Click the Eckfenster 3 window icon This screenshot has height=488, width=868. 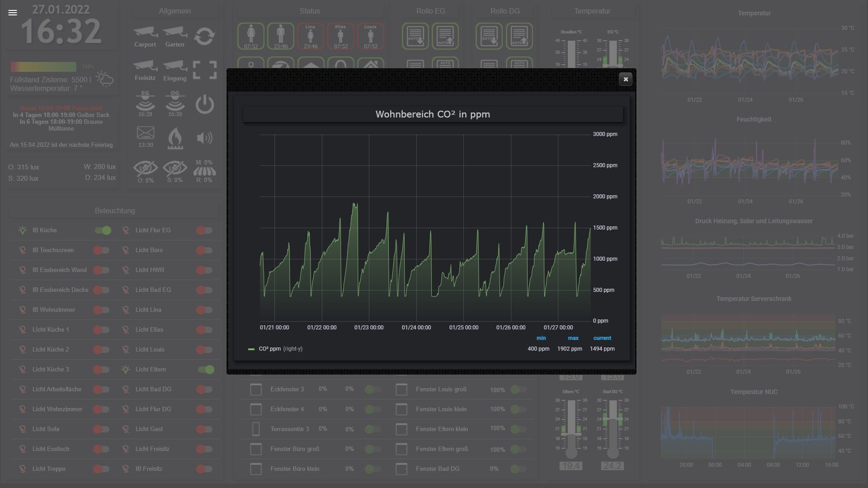[256, 389]
